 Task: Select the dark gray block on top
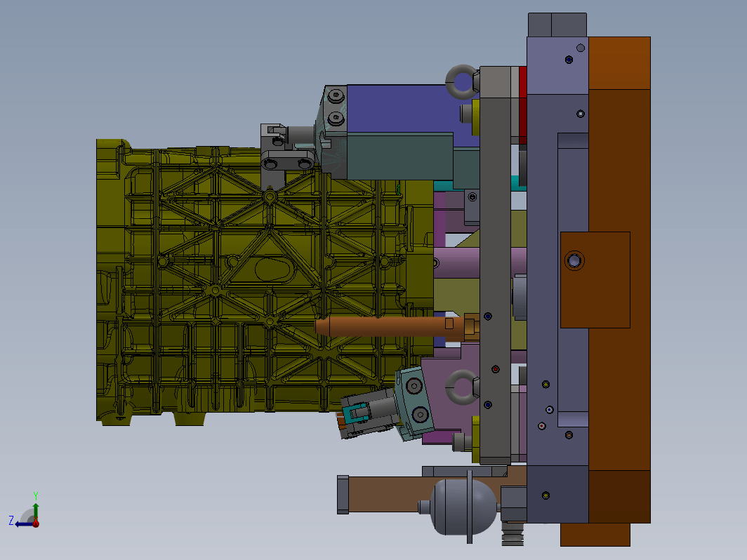557,25
